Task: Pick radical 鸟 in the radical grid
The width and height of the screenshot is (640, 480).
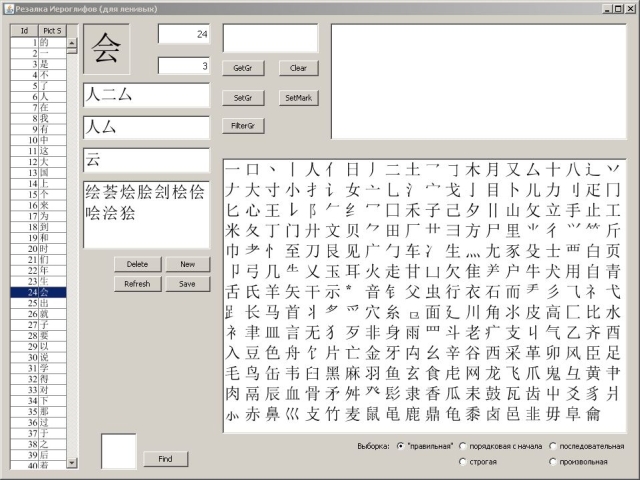Action: point(253,373)
